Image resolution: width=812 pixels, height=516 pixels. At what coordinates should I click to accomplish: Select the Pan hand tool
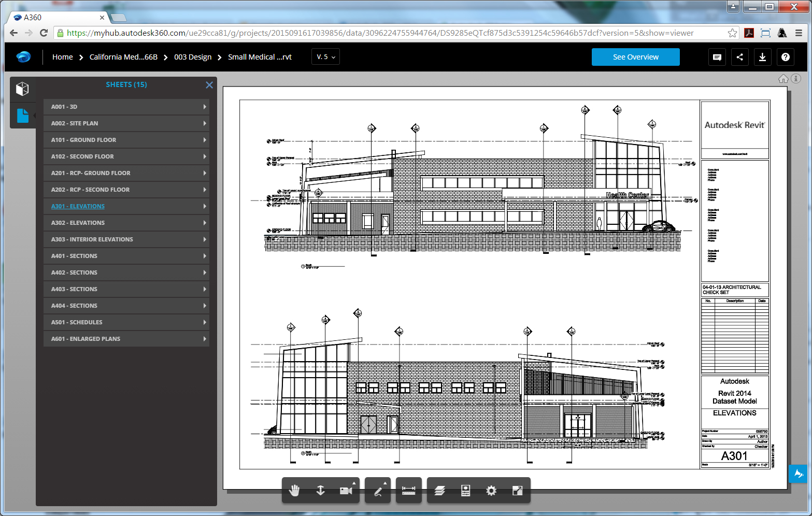tap(294, 491)
